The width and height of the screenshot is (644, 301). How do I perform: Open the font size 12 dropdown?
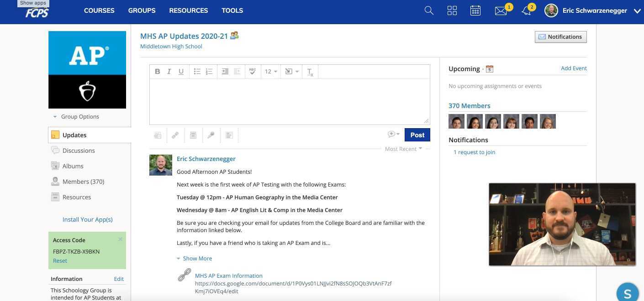pyautogui.click(x=271, y=72)
